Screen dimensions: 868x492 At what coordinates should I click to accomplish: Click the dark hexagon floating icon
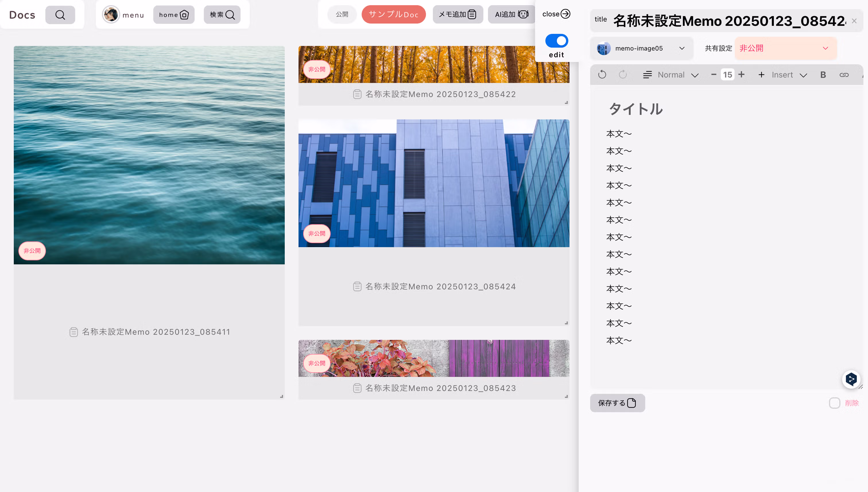tap(851, 379)
